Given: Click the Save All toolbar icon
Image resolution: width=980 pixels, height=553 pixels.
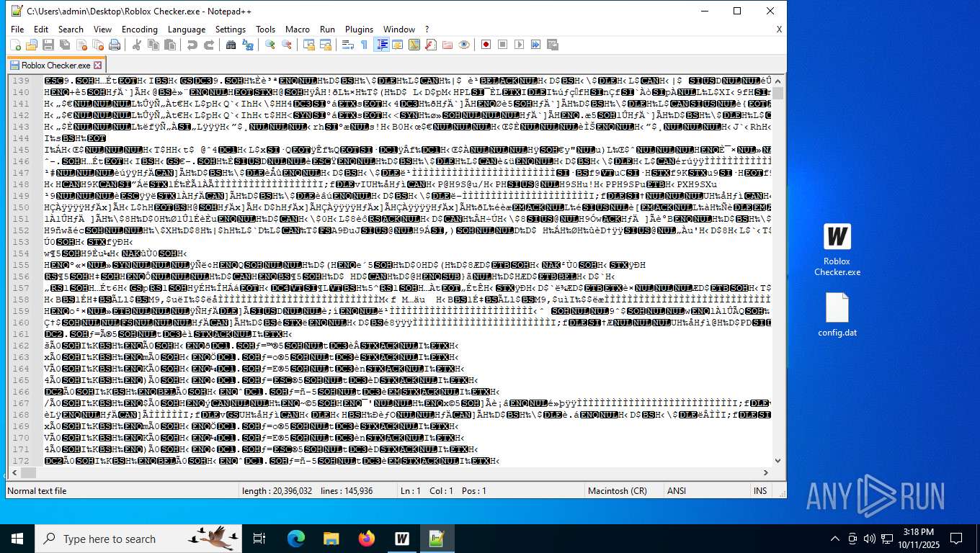Looking at the screenshot, I should tap(65, 45).
